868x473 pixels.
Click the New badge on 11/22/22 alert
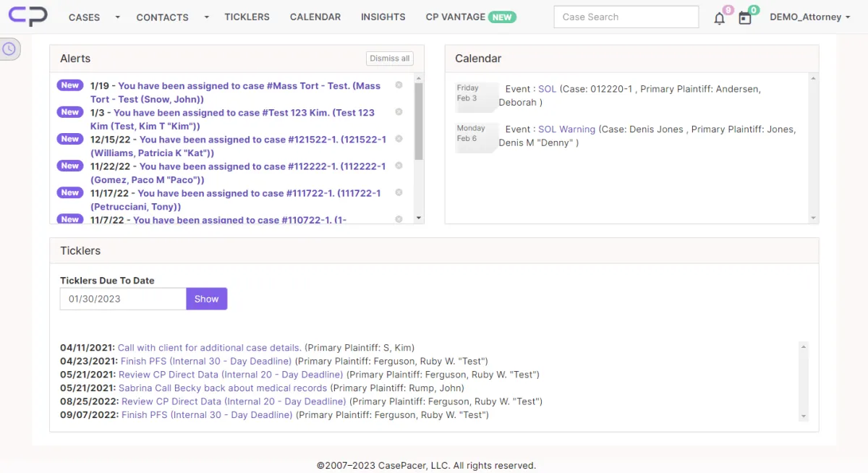(70, 166)
